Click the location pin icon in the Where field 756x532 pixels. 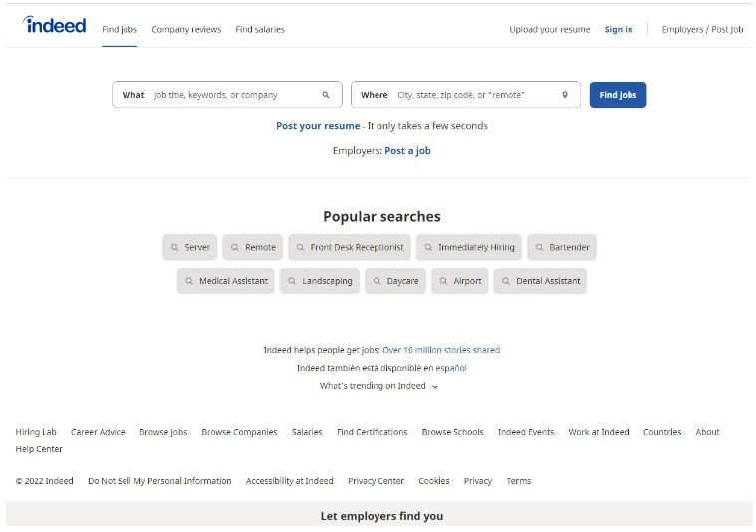[565, 95]
